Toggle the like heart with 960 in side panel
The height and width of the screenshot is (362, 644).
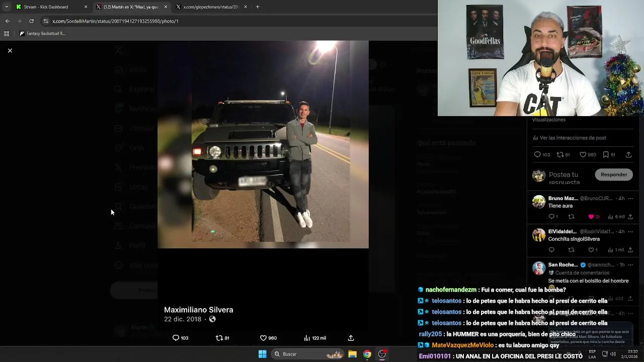pyautogui.click(x=588, y=155)
